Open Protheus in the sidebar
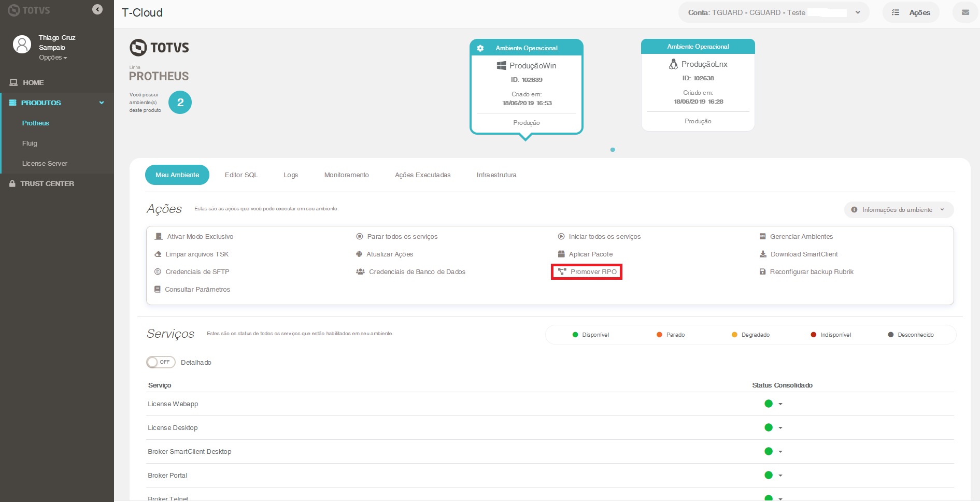 tap(36, 123)
